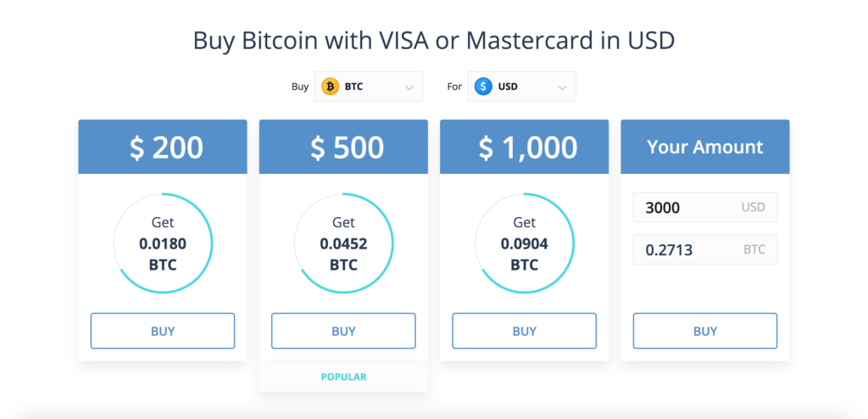Screen dimensions: 868x419
Task: Click BUY under Your Amount
Action: 705,331
